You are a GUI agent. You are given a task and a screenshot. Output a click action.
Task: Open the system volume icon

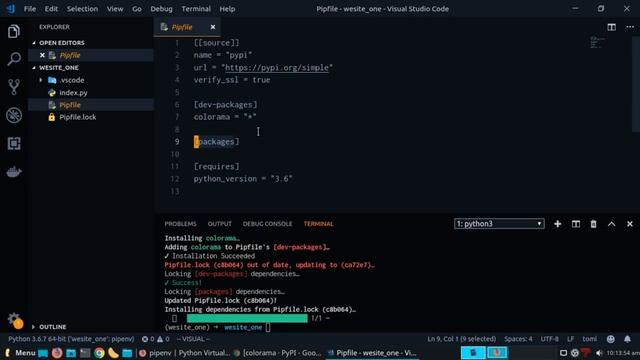pyautogui.click(x=598, y=353)
